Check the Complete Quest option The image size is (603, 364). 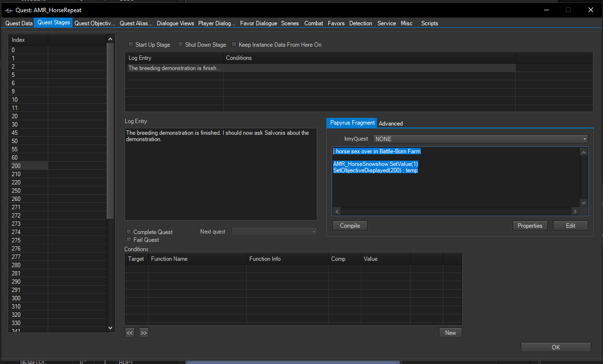pos(129,232)
